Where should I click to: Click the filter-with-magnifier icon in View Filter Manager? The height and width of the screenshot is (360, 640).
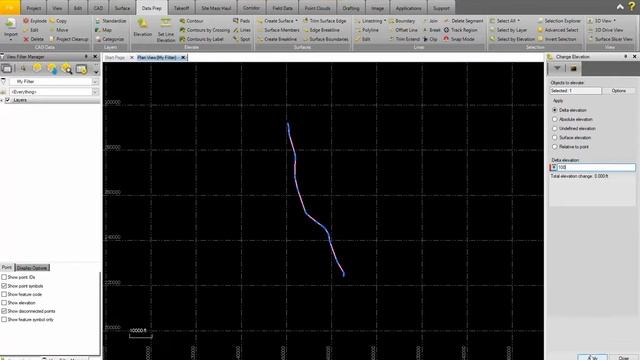[67, 69]
